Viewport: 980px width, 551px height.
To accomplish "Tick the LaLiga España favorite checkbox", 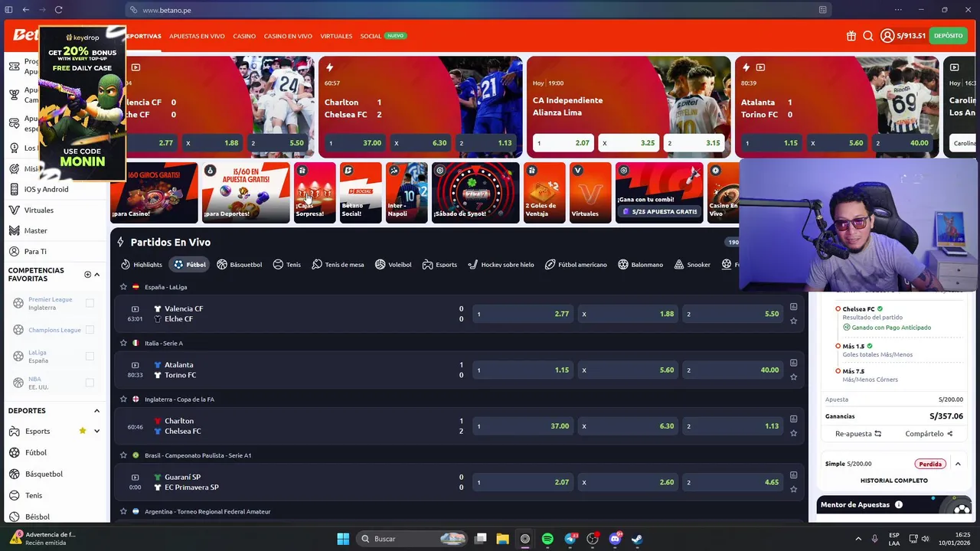I will point(90,356).
